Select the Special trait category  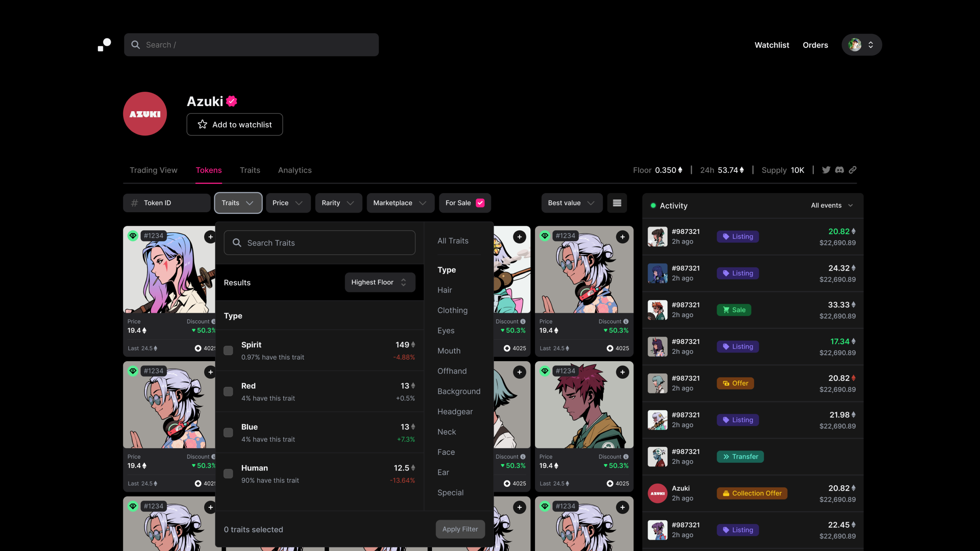pyautogui.click(x=450, y=493)
